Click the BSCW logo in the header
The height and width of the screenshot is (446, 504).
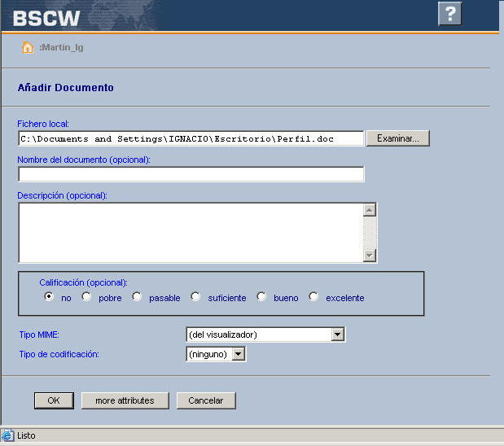(x=46, y=17)
